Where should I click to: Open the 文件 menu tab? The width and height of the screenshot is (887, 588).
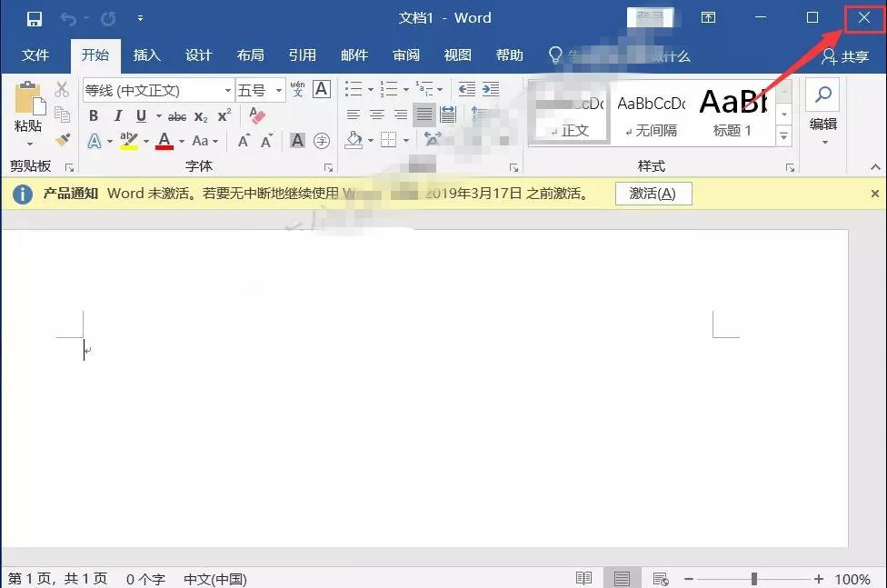click(x=35, y=55)
